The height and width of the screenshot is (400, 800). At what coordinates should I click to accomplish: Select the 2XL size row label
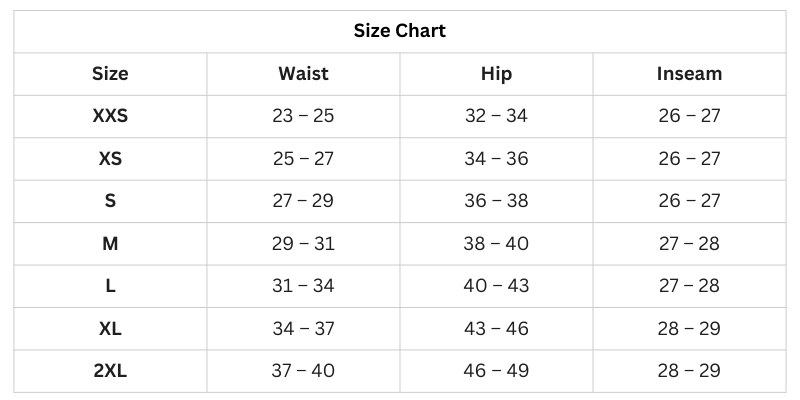click(x=110, y=371)
